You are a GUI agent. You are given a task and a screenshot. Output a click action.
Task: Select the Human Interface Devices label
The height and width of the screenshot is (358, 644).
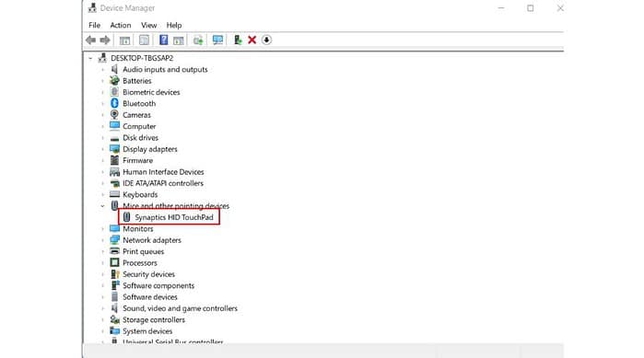[x=163, y=172]
